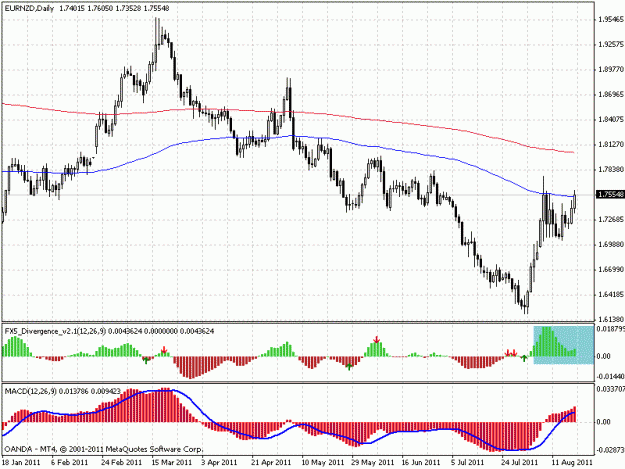This screenshot has height=469, width=625.
Task: Click the 16 Jun 2011 date label
Action: [x=421, y=463]
